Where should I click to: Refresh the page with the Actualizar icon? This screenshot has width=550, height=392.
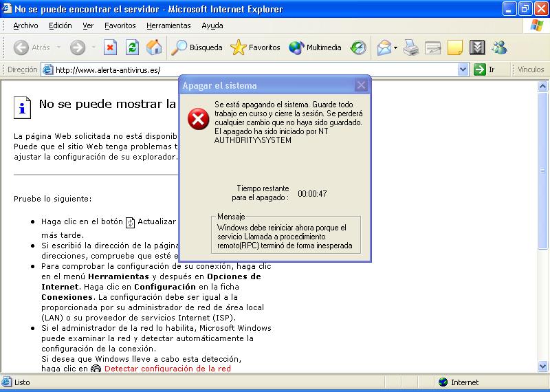click(132, 47)
